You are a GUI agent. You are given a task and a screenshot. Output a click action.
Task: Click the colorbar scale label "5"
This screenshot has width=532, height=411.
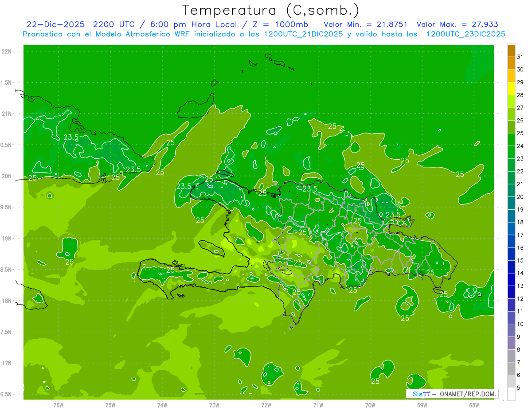[519, 388]
